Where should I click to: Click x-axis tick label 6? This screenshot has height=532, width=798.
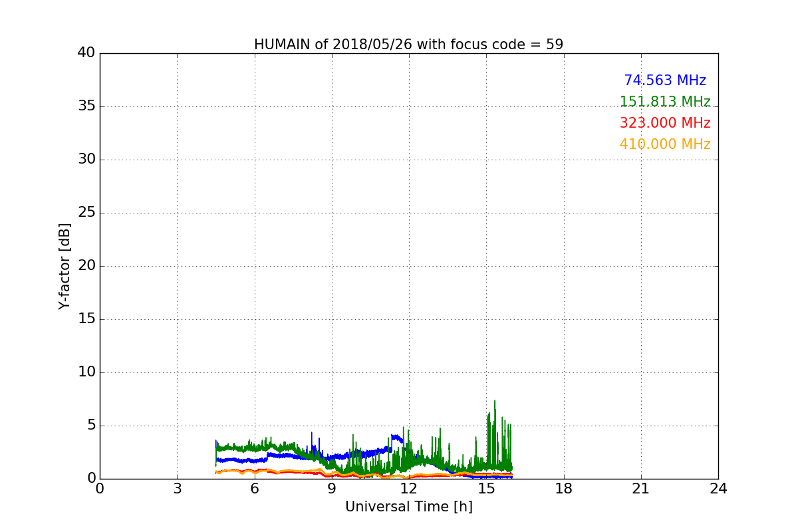point(255,489)
